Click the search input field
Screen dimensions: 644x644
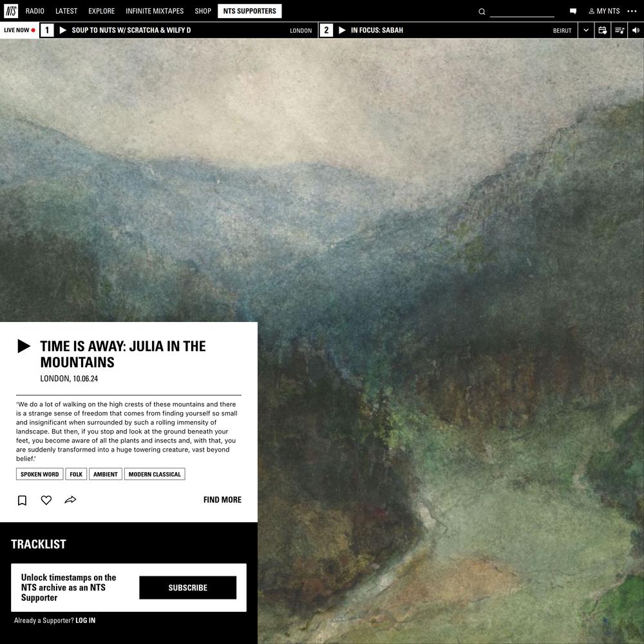[522, 12]
